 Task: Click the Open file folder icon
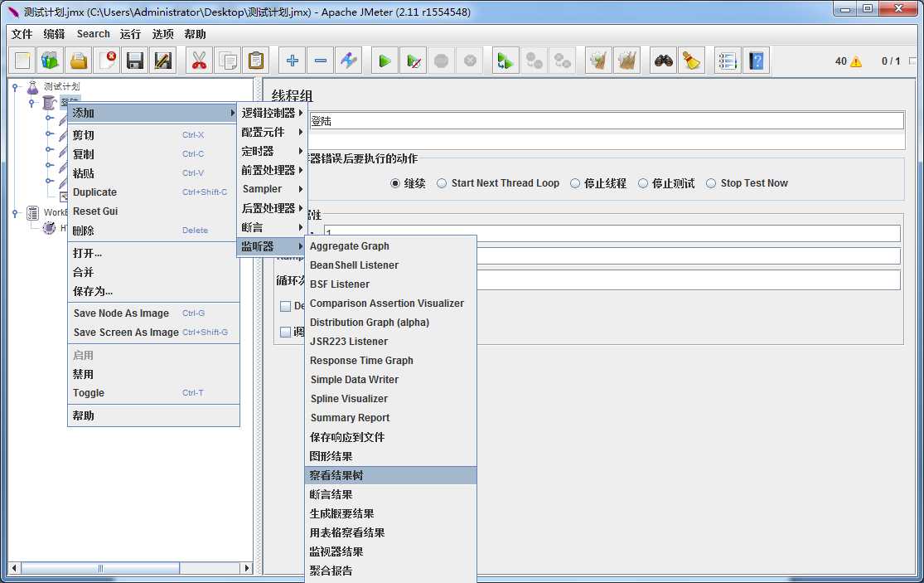pyautogui.click(x=79, y=61)
